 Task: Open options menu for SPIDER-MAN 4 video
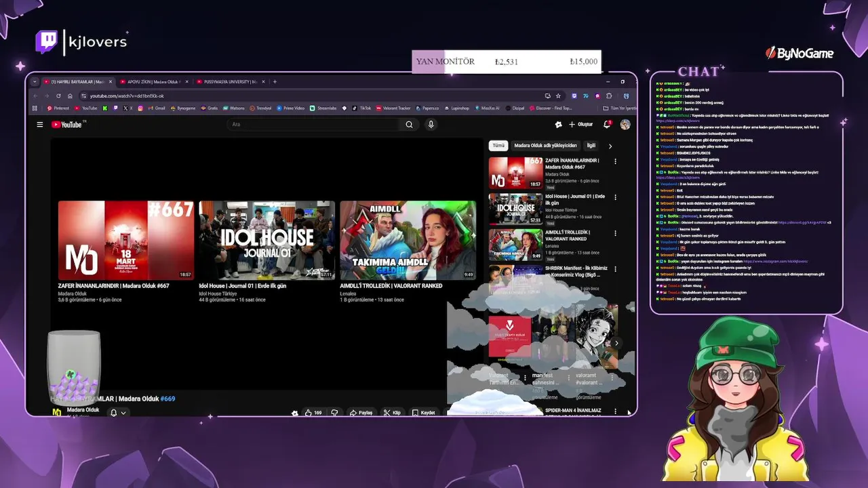pyautogui.click(x=615, y=411)
